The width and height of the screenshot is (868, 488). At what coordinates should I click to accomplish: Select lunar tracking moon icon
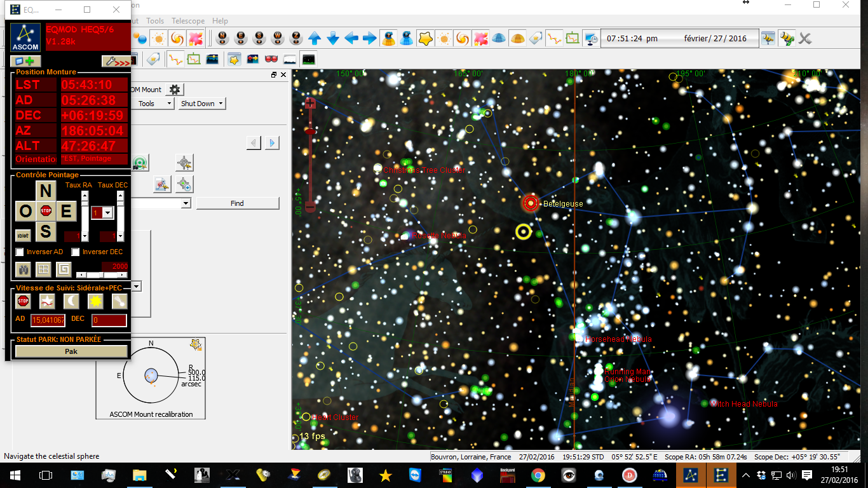72,301
